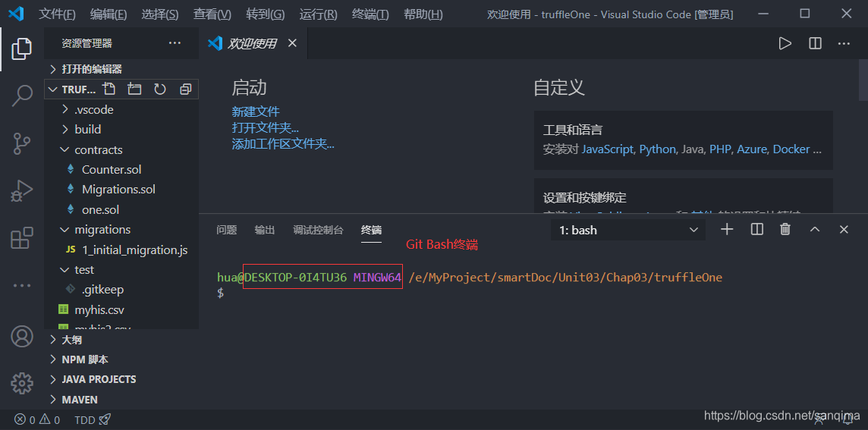868x430 pixels.
Task: Open the Terminal menu
Action: (x=370, y=14)
